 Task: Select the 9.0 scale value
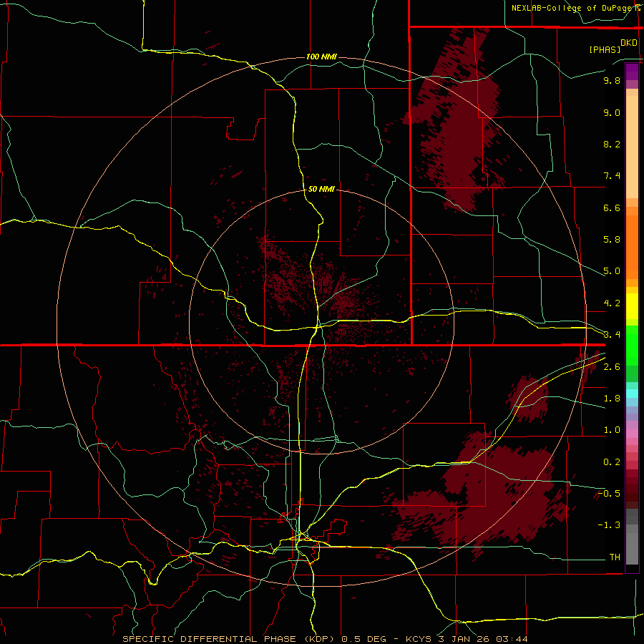pyautogui.click(x=612, y=112)
